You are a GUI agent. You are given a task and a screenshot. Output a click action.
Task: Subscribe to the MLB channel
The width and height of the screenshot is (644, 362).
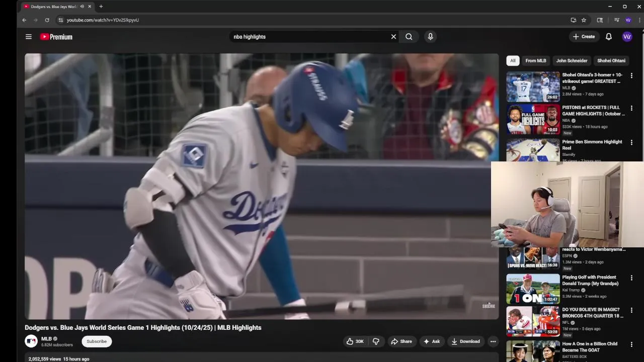97,341
